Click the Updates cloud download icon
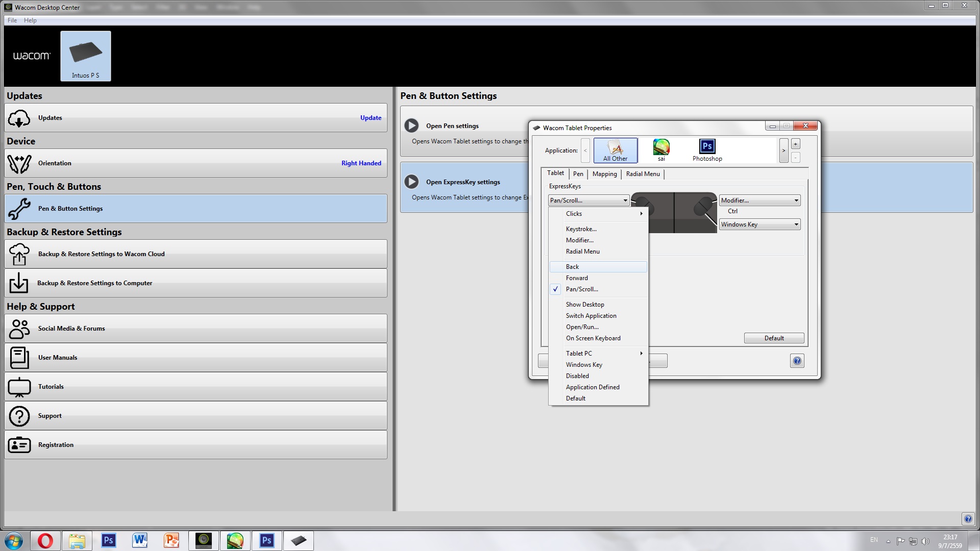 (19, 118)
